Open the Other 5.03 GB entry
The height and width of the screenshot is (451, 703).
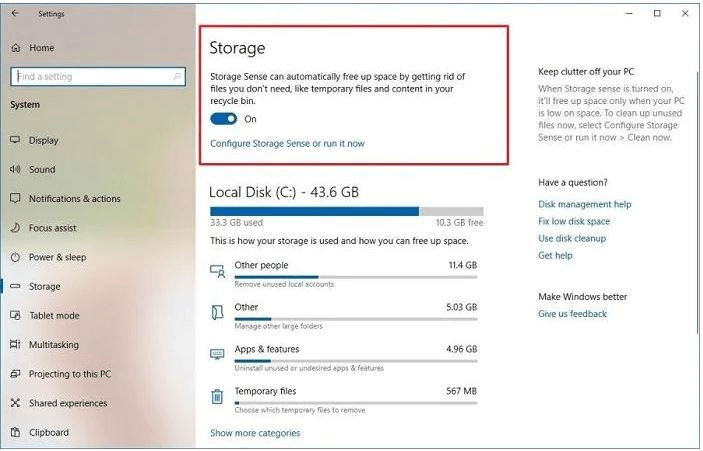(x=344, y=314)
